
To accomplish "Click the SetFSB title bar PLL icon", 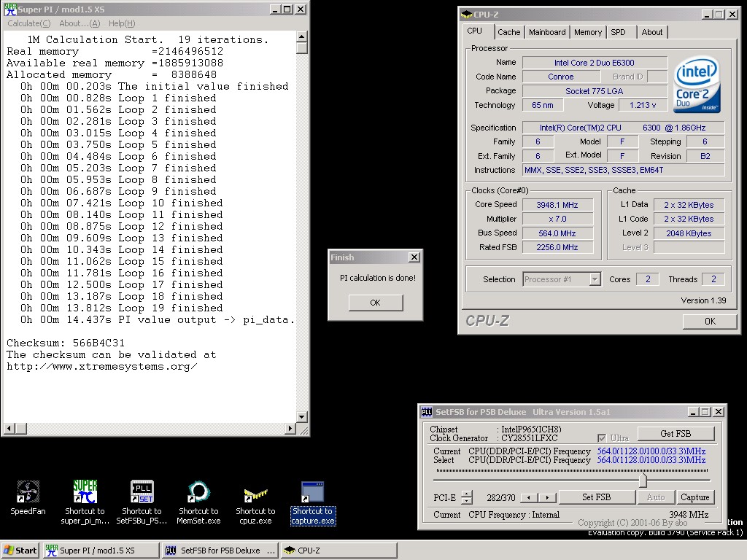I will [x=427, y=412].
